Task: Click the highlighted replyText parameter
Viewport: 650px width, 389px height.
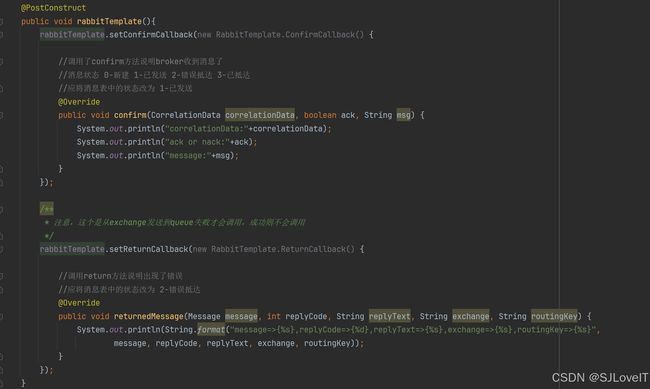Action: pyautogui.click(x=390, y=316)
